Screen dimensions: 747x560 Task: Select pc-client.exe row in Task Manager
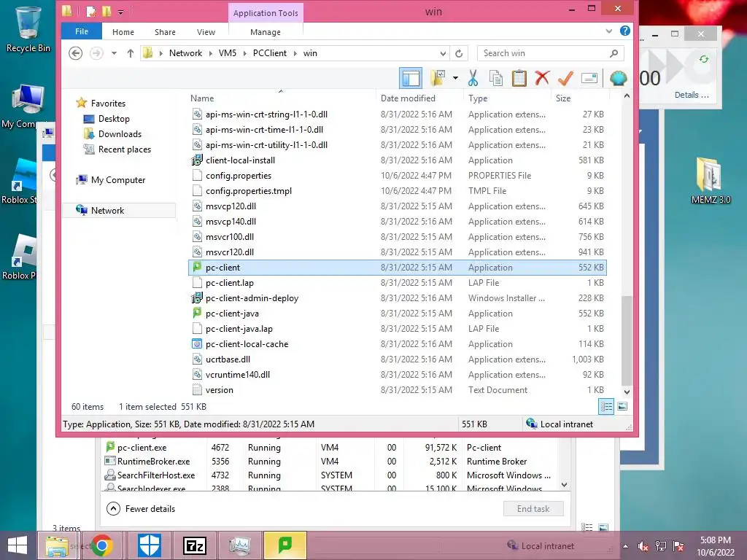[x=329, y=448]
